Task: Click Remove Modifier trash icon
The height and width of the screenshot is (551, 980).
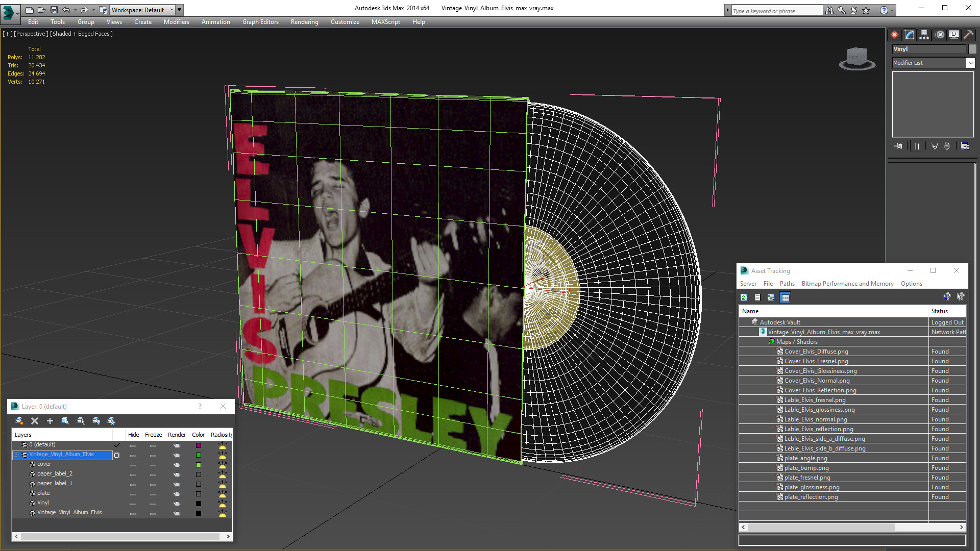Action: pos(947,146)
